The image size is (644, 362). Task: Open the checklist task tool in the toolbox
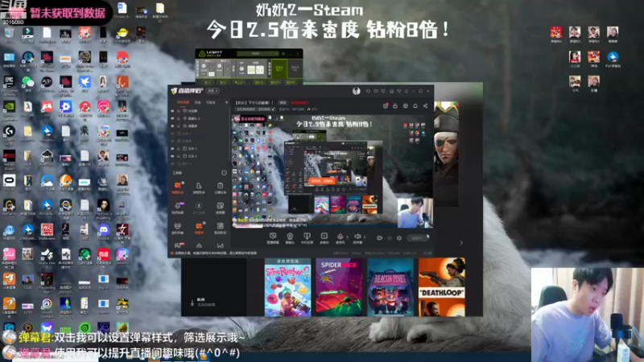click(x=220, y=187)
